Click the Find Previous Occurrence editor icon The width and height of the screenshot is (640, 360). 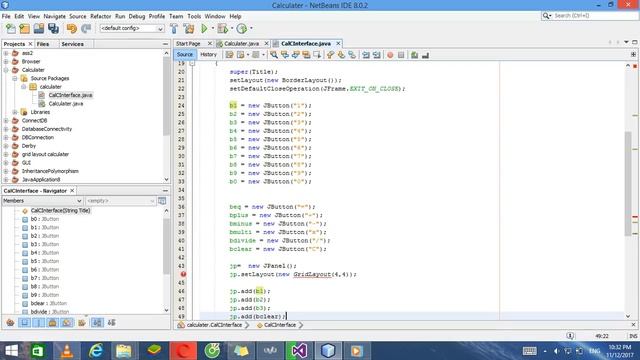[285, 55]
